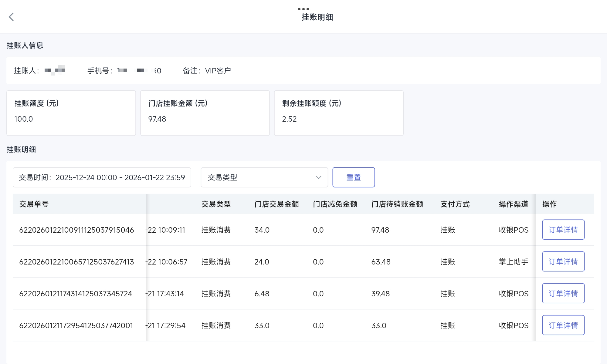The height and width of the screenshot is (364, 607).
Task: Expand the 交易类型 dropdown chevron
Action: click(318, 177)
